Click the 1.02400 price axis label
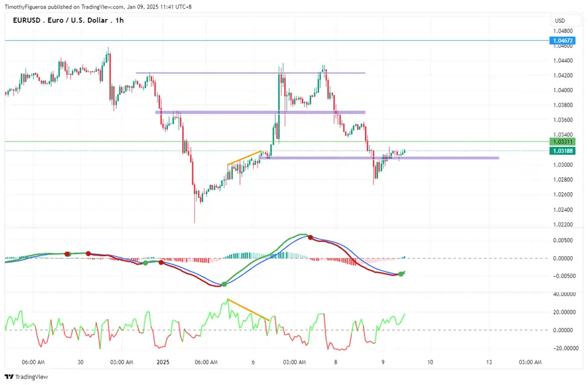This screenshot has width=588, height=385. click(x=563, y=210)
